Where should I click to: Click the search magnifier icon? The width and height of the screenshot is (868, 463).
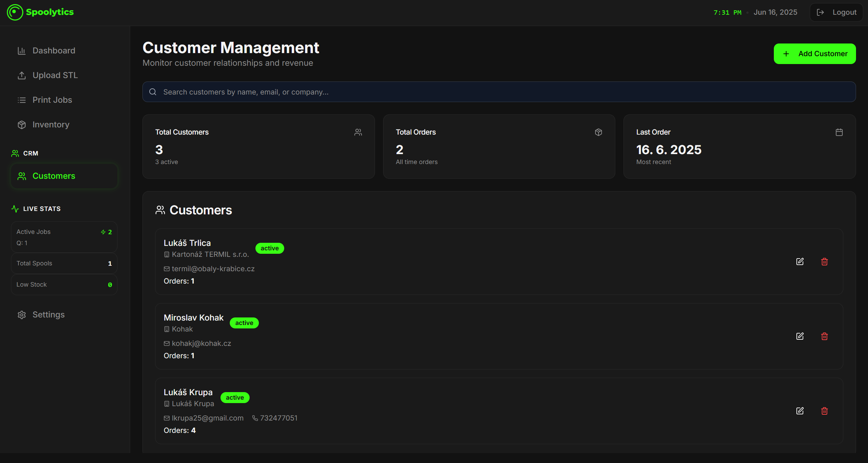(153, 92)
